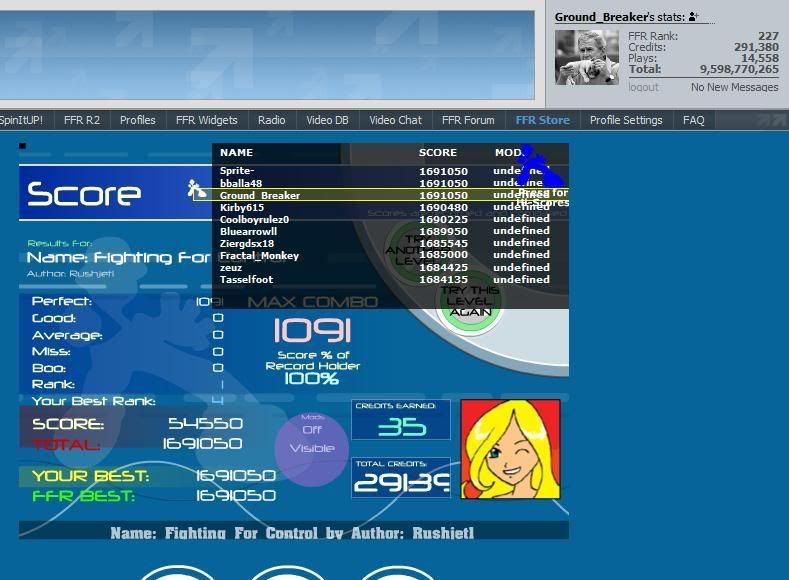Open the FAQ tab

click(693, 120)
